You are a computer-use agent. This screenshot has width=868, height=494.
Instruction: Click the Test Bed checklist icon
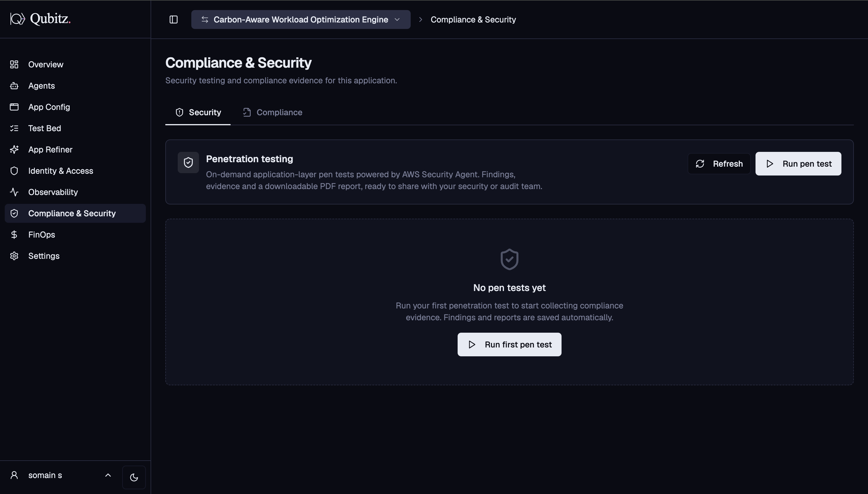[14, 128]
